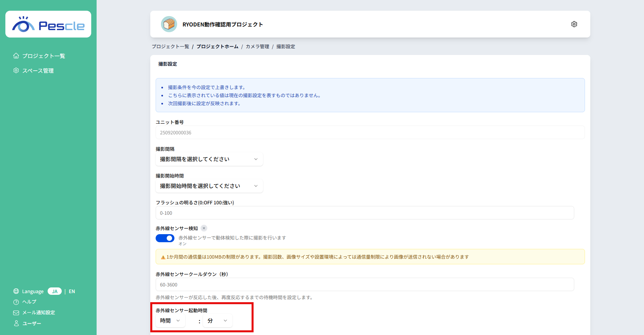Clear 赤外線センサー検知 with x icon
The width and height of the screenshot is (644, 335).
click(204, 228)
